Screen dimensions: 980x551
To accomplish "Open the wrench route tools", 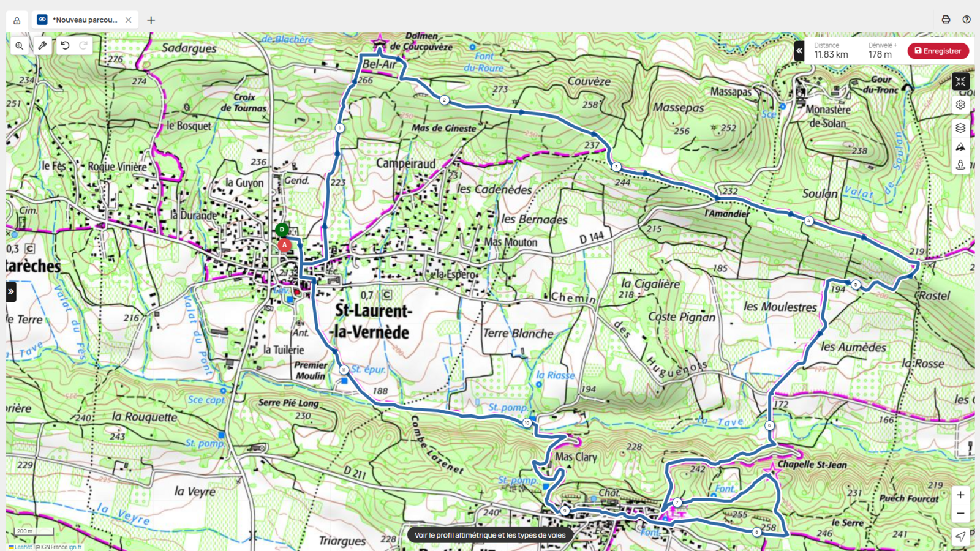I will pyautogui.click(x=42, y=45).
